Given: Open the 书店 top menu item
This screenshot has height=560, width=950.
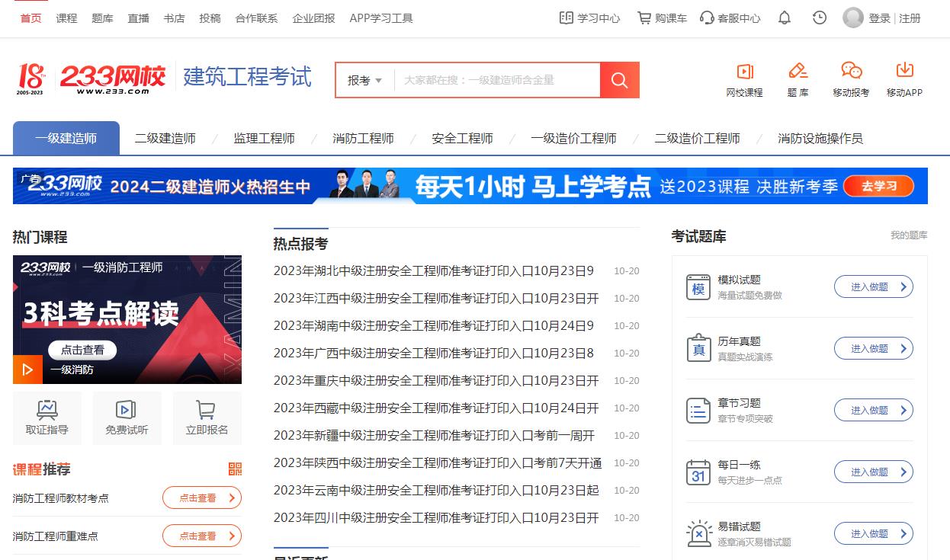Looking at the screenshot, I should [x=174, y=18].
